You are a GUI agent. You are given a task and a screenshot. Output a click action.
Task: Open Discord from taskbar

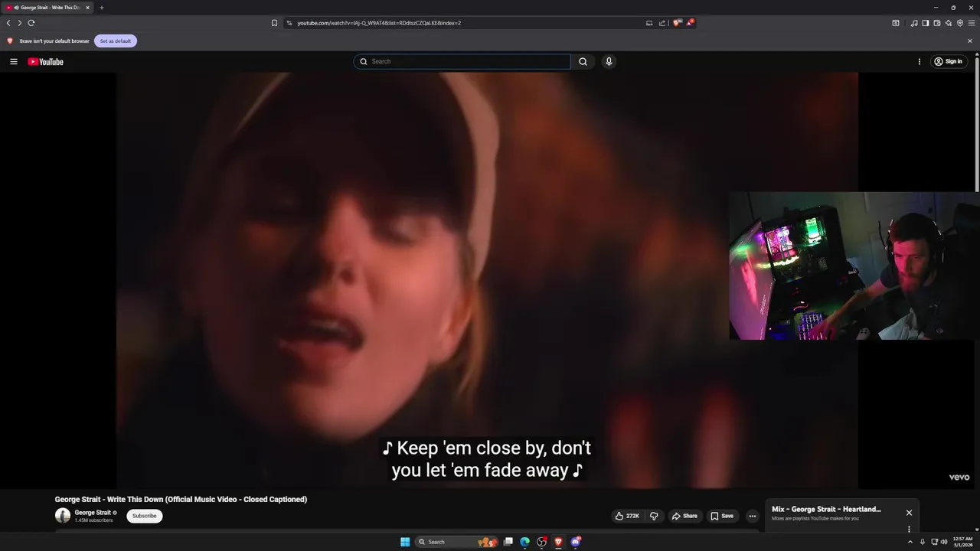coord(576,542)
